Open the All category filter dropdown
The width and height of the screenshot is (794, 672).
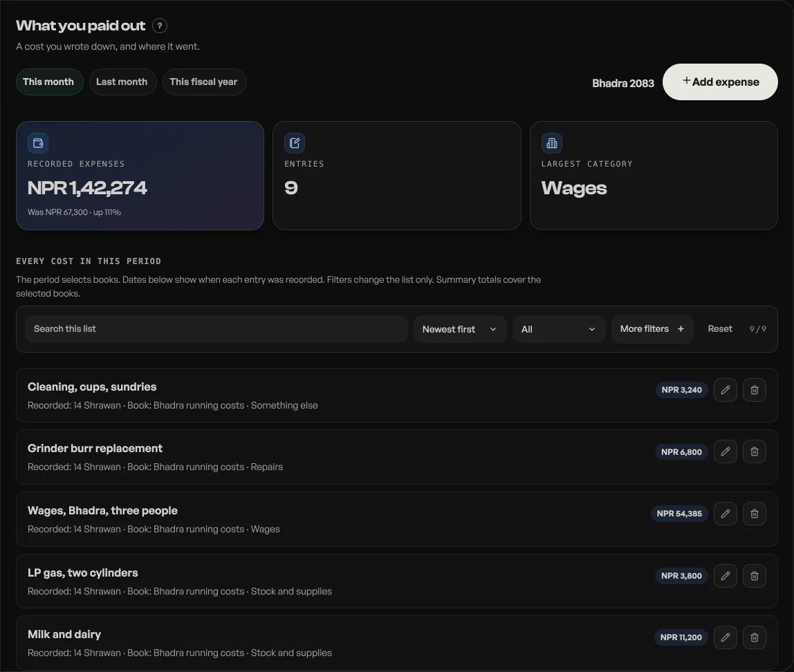click(x=559, y=329)
